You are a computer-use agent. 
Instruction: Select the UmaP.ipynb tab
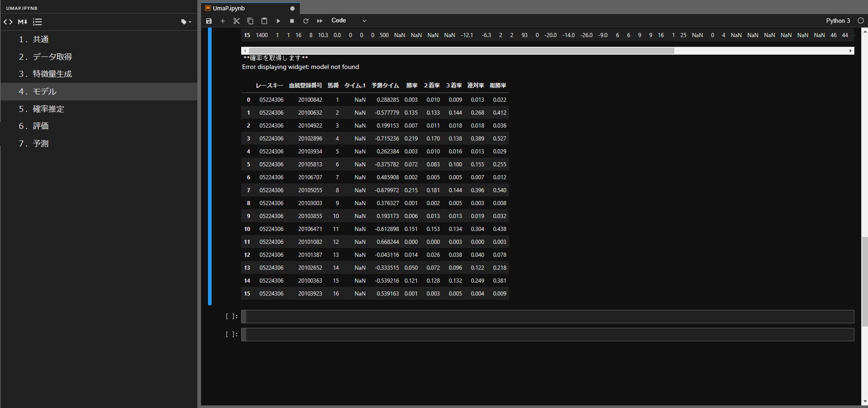click(250, 8)
